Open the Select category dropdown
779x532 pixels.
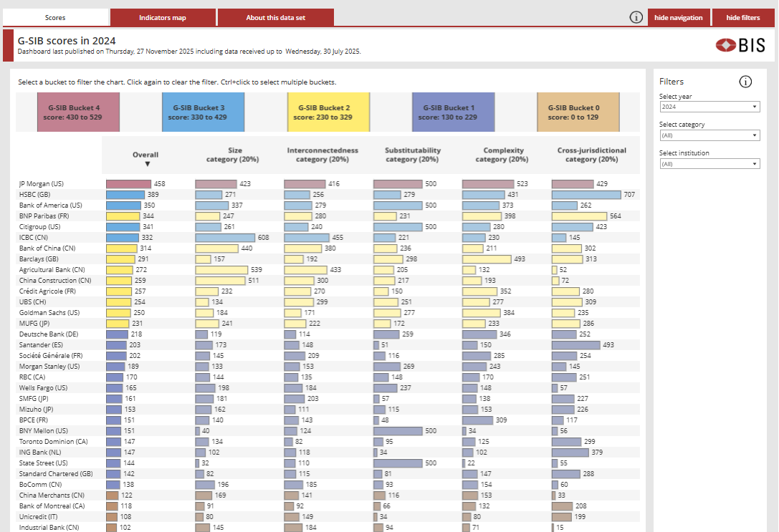(x=709, y=135)
